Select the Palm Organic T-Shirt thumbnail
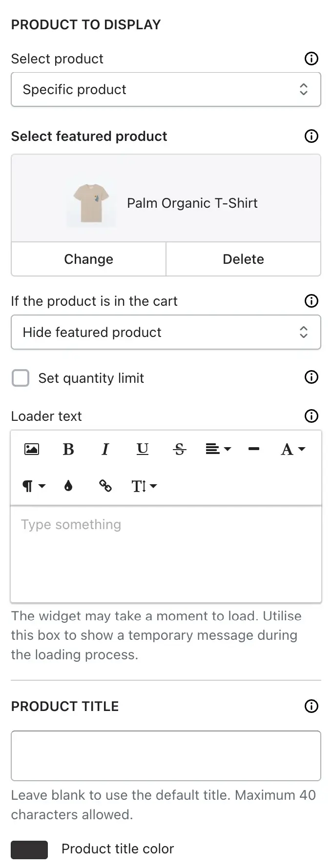332x868 pixels. [x=91, y=203]
